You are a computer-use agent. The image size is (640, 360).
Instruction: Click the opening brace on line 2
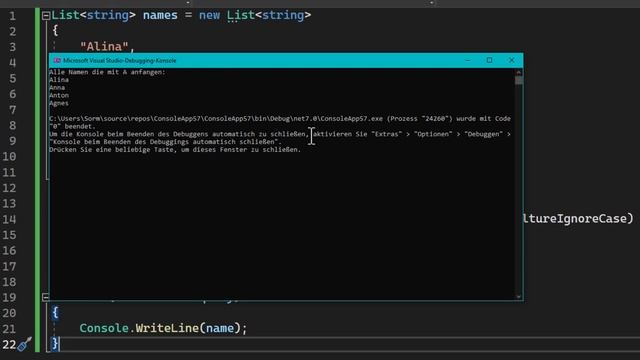[55, 31]
